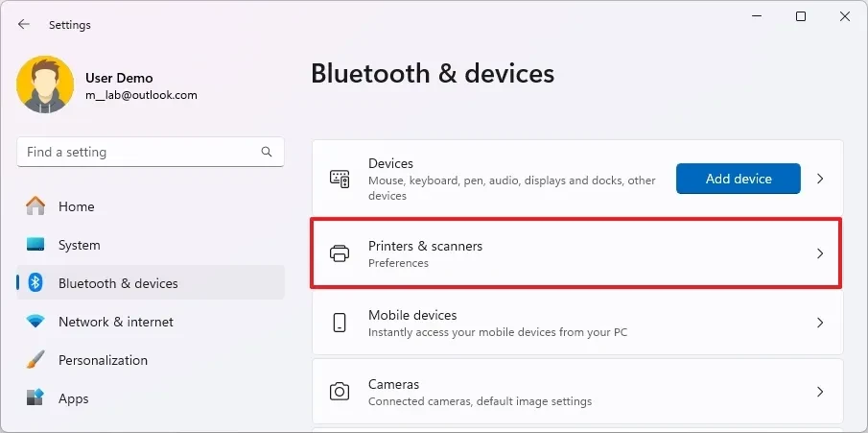Click the Devices keyboard-and-mouse icon
868x433 pixels.
click(x=340, y=179)
